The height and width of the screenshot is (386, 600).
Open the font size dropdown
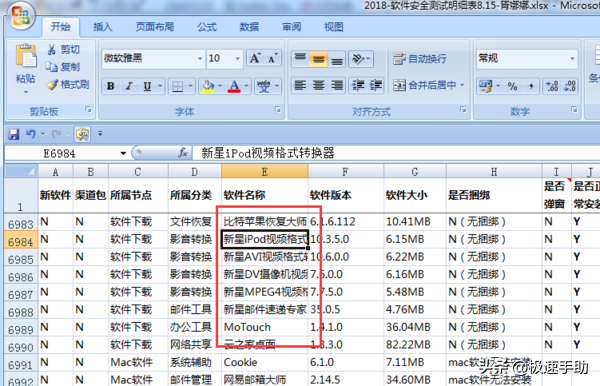pyautogui.click(x=237, y=59)
